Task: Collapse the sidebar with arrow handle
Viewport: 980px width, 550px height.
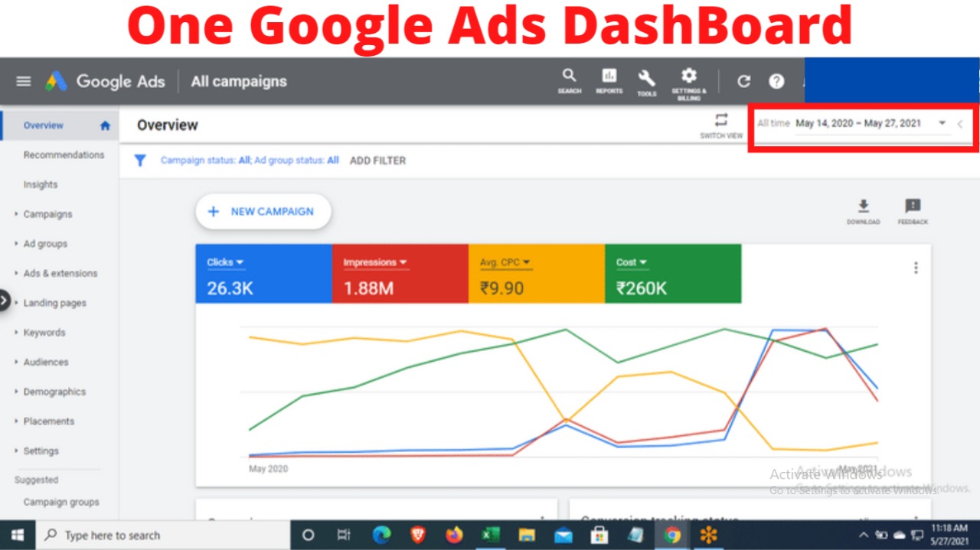Action: [x=4, y=301]
